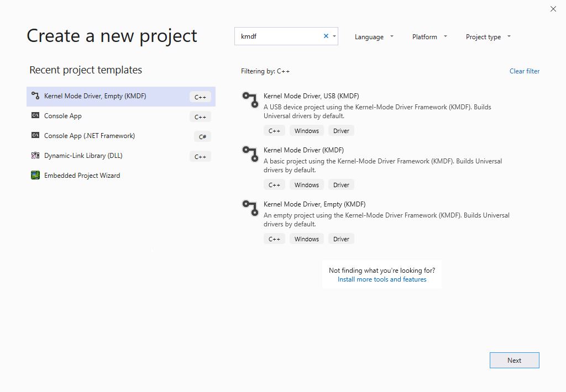The width and height of the screenshot is (566, 392).
Task: Click the Driver tag under USB (KMDF) template
Action: tap(341, 130)
